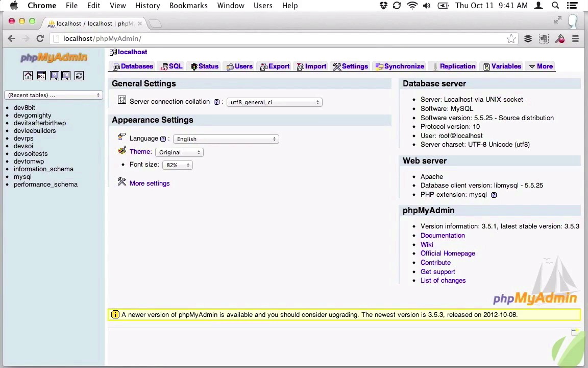
Task: Open the Status tab
Action: coord(204,66)
